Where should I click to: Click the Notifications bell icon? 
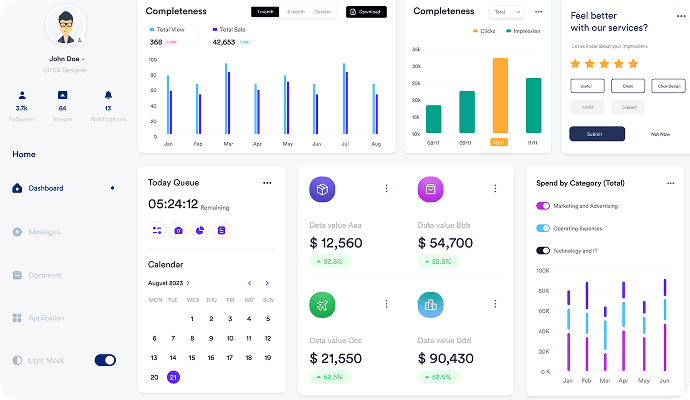pos(108,95)
